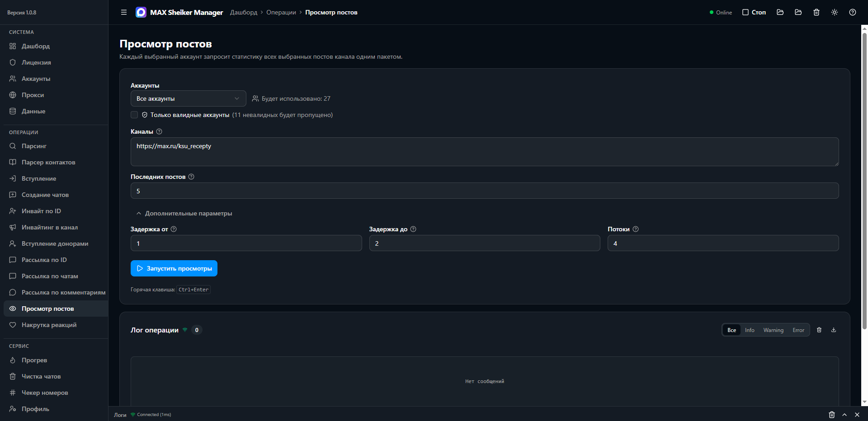The width and height of the screenshot is (868, 421).
Task: Toggle the hamburger sidebar menu icon
Action: [x=124, y=12]
